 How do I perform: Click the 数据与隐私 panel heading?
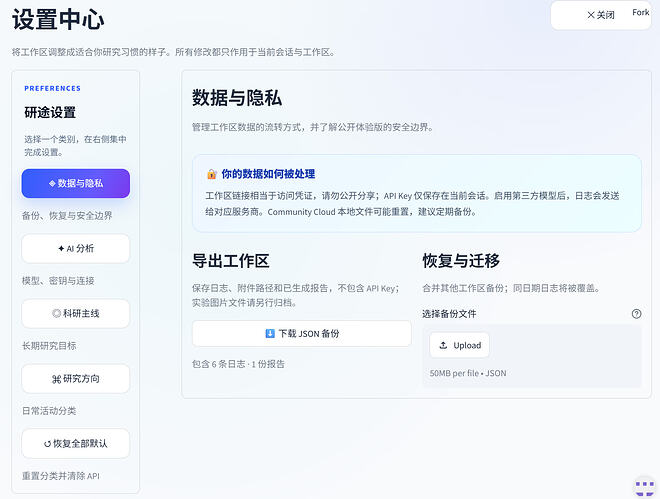237,98
